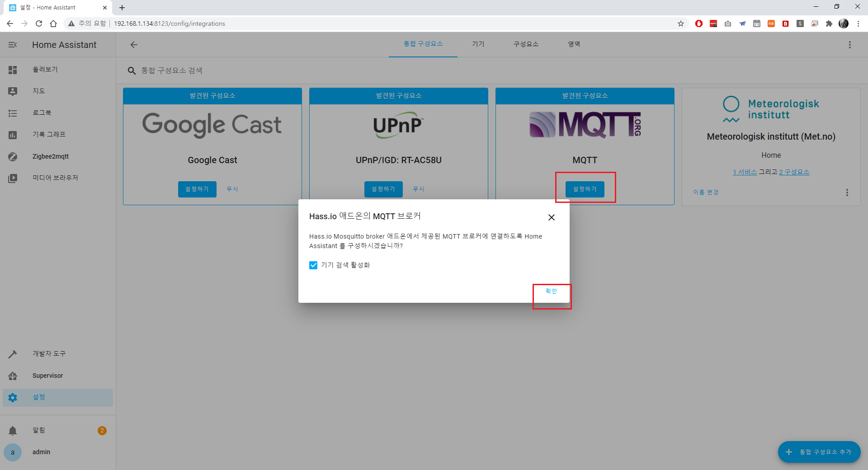Open the 기록 그래프 history page
Viewport: 868px width, 470px height.
click(58, 135)
